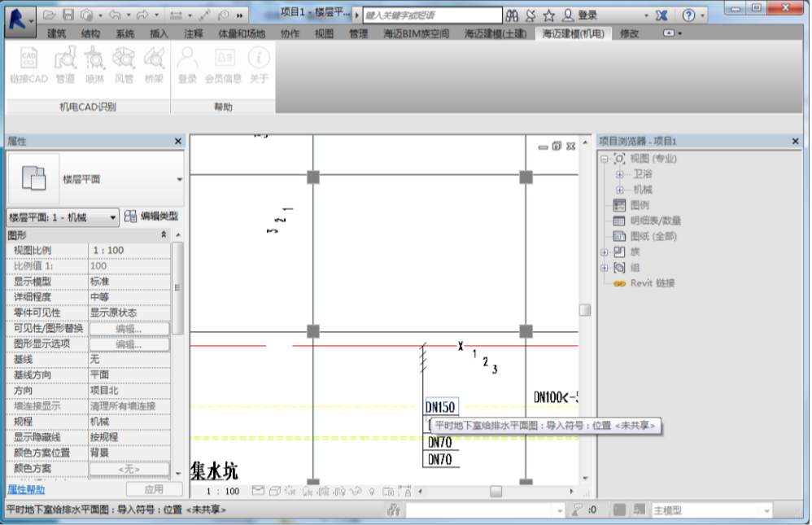812x525 pixels.
Task: Open the 修改 ribbon tab
Action: [x=629, y=33]
